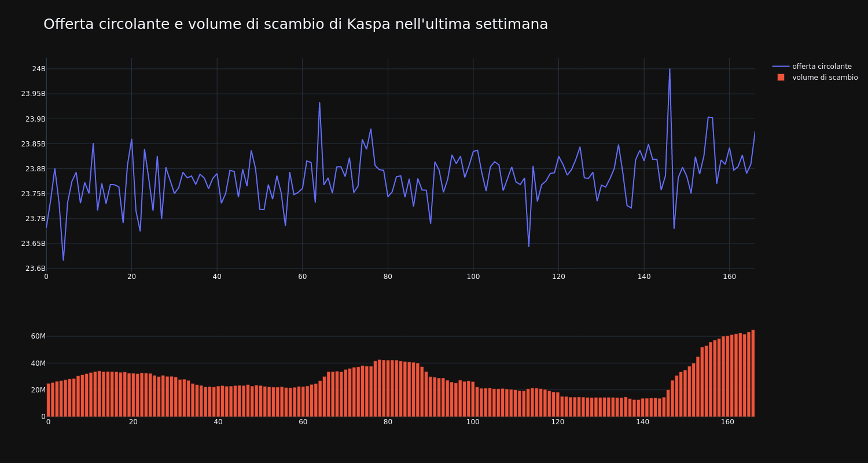
Task: Click the x-axis tick 40 on line chart
Action: point(217,277)
